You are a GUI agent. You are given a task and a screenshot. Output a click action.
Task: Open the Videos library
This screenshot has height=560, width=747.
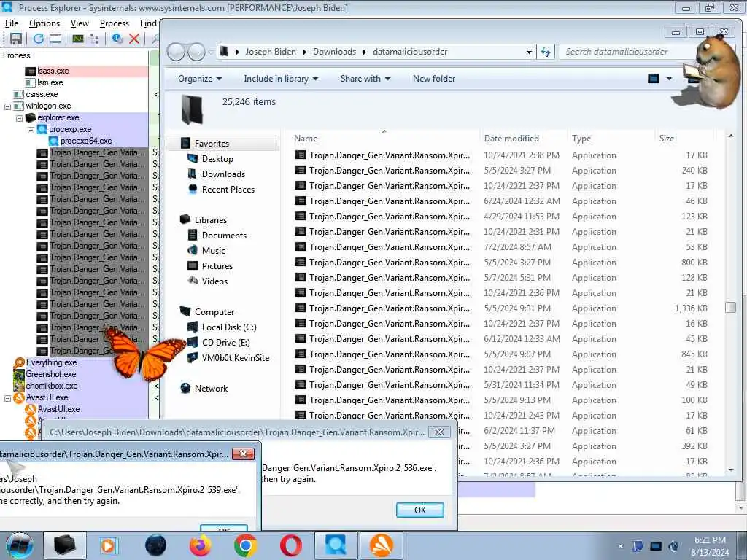[x=214, y=281]
